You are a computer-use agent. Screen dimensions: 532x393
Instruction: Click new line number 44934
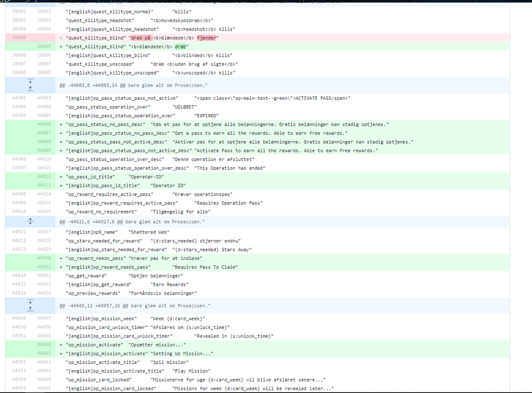pos(44,293)
